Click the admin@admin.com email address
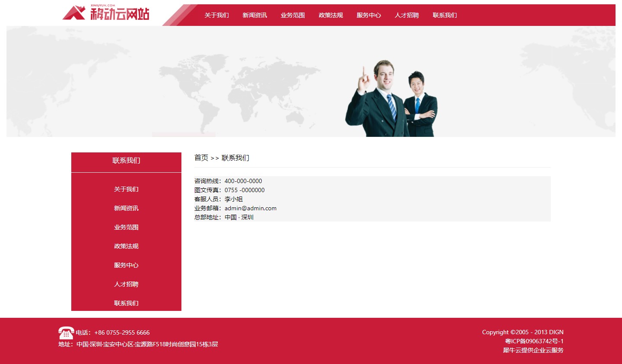Viewport: 622px width, 364px height. click(251, 208)
